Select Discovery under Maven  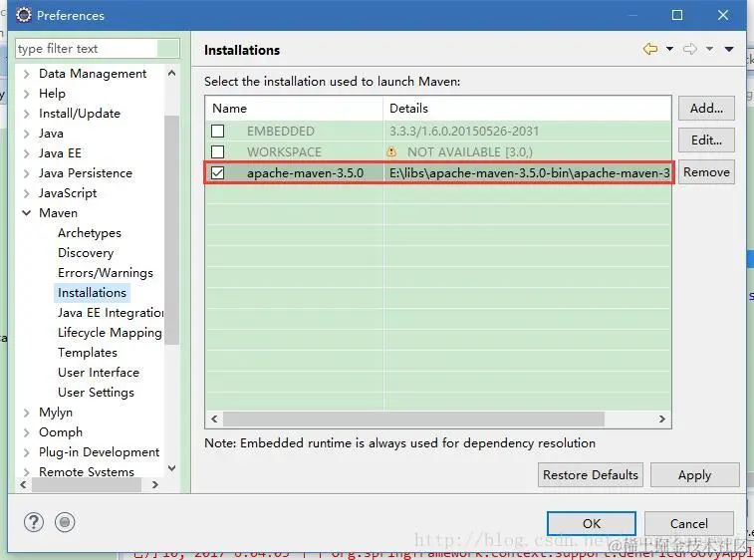pyautogui.click(x=86, y=253)
